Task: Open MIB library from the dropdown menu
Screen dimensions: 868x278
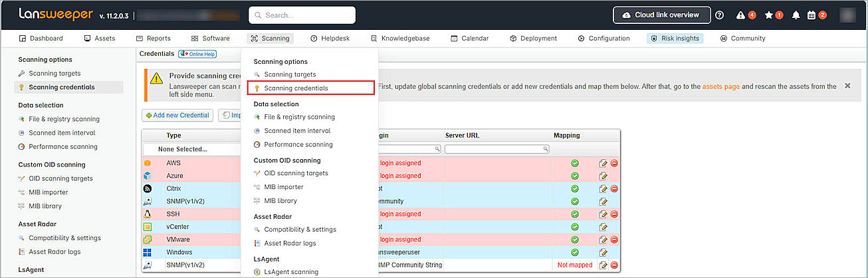Action: (x=280, y=200)
